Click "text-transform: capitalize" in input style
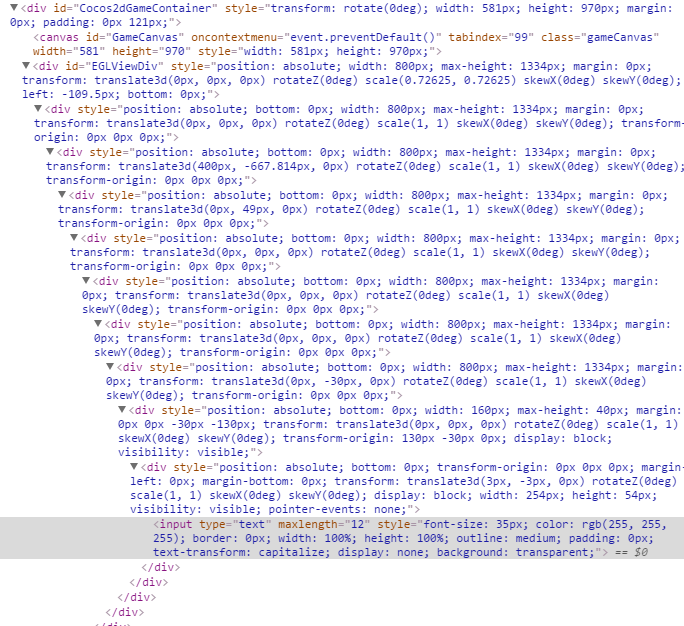Screen dimensions: 684x626 [240, 552]
